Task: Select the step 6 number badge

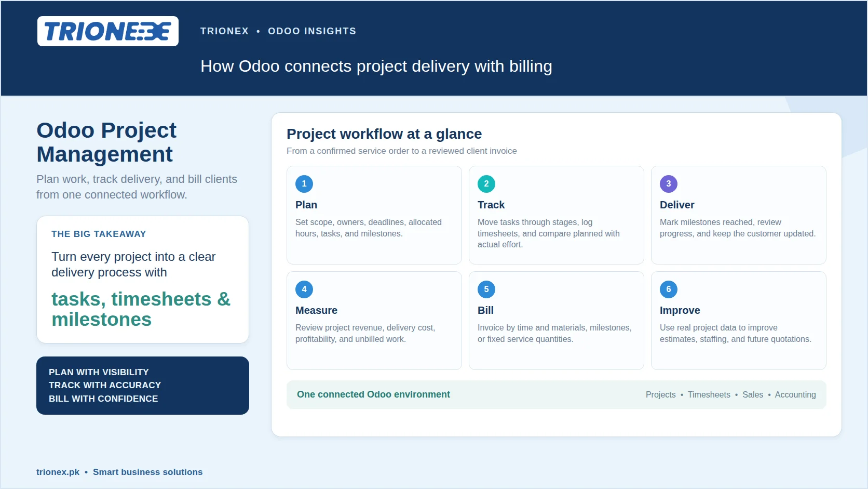Action: 669,289
